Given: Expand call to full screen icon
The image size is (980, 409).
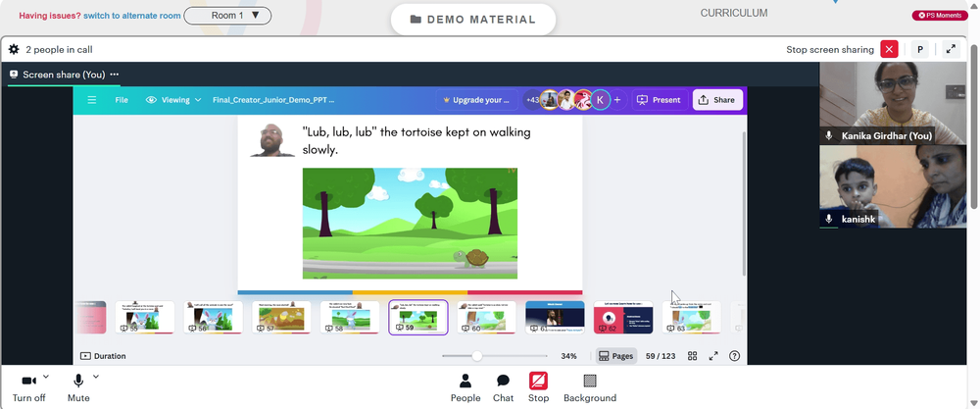Looking at the screenshot, I should point(951,49).
